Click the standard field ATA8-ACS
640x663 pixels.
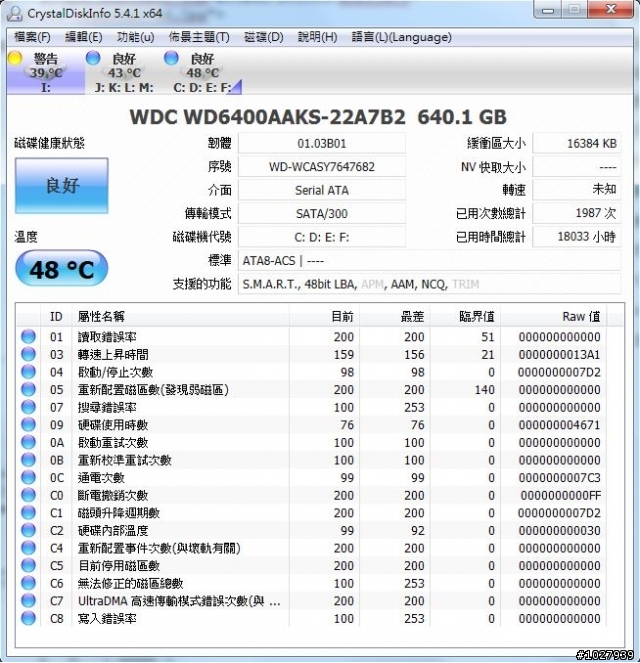429,261
